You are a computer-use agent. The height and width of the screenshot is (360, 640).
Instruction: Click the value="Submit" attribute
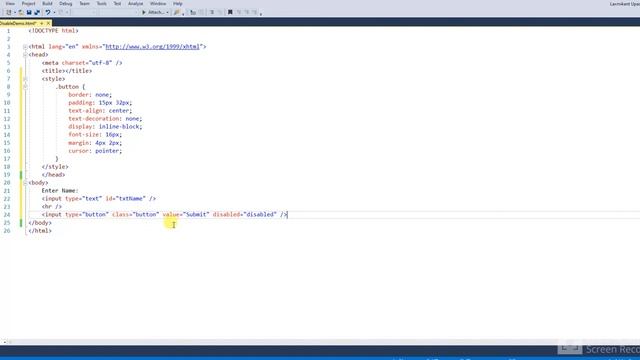point(186,214)
